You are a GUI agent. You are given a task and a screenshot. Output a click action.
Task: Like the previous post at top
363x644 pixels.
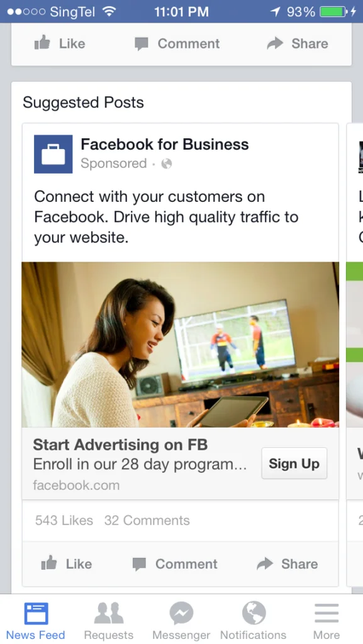(60, 43)
